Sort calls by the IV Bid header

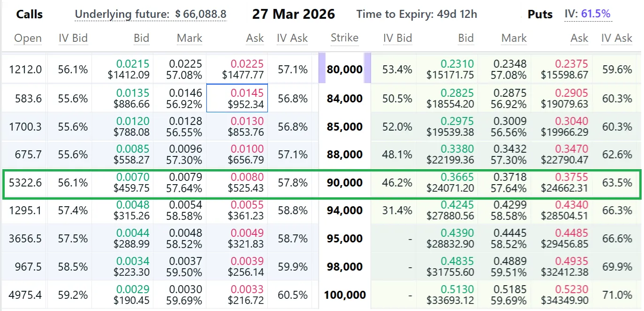tap(73, 38)
